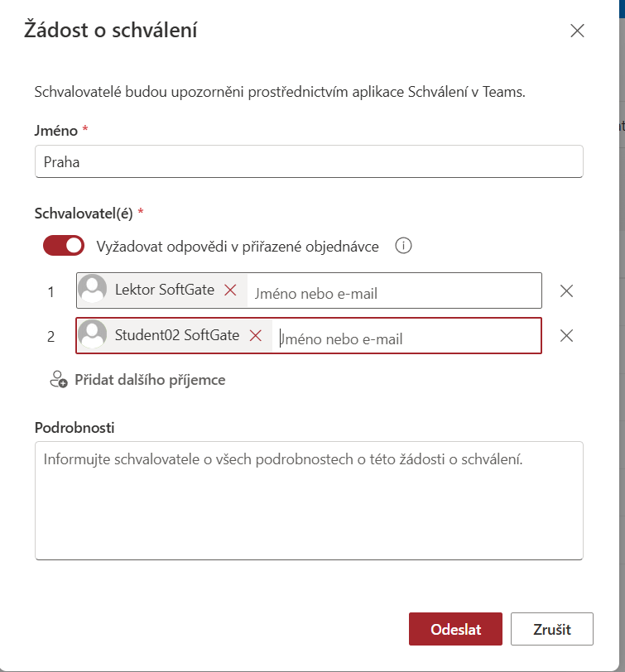Image resolution: width=625 pixels, height=672 pixels.
Task: Click the Lektor SoftGate avatar icon
Action: tap(93, 290)
